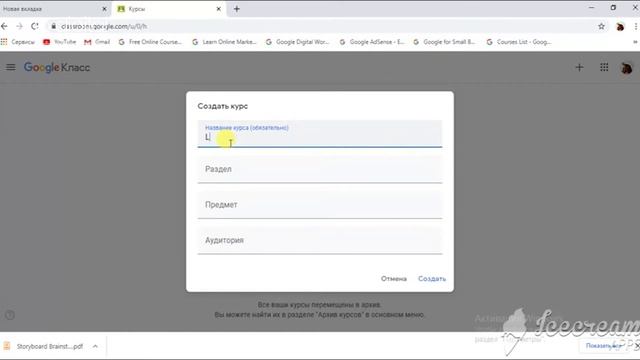Close the Курсы tab

[x=219, y=9]
